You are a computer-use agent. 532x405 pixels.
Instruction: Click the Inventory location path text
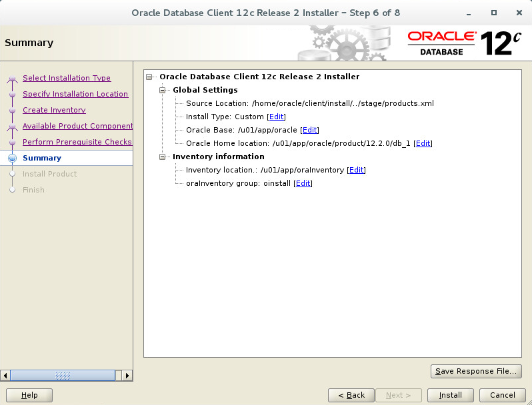tap(302, 170)
